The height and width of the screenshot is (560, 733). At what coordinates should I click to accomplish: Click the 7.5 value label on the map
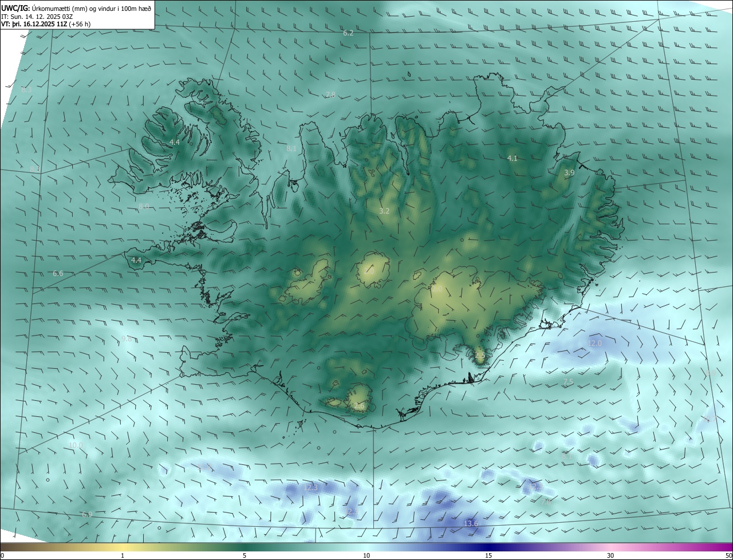click(568, 382)
